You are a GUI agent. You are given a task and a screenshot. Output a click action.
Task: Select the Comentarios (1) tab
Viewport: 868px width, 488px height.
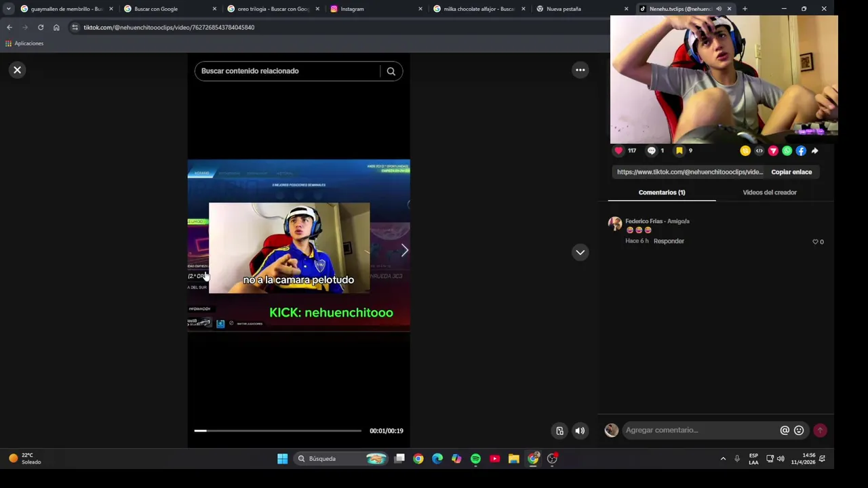[662, 192]
